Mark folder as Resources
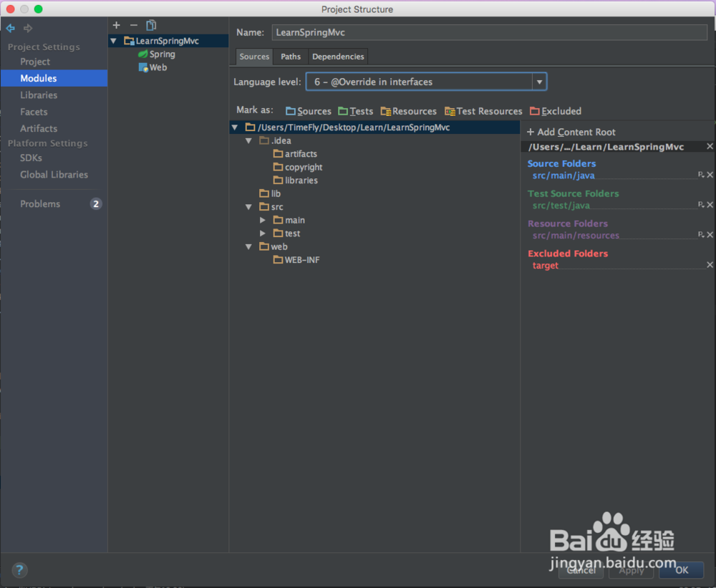This screenshot has width=716, height=588. pos(408,111)
